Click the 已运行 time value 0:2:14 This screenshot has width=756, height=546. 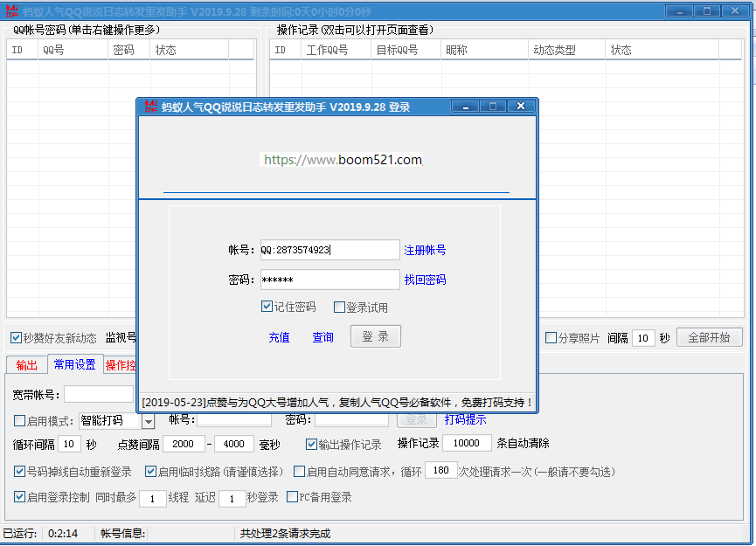pyautogui.click(x=63, y=534)
